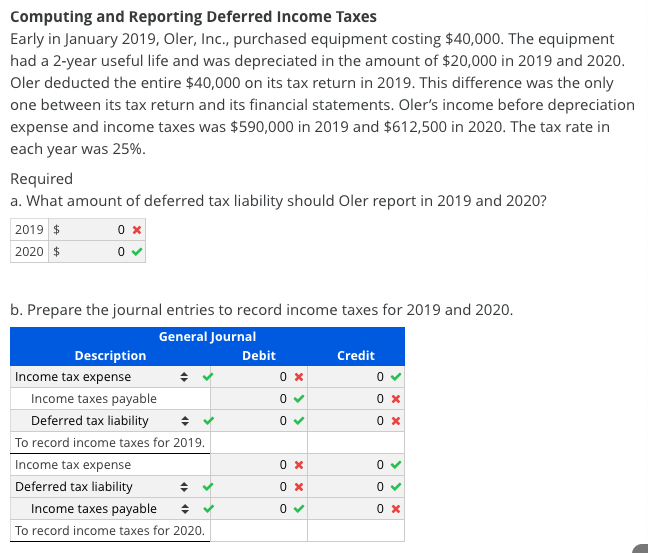Click the 'To record income taxes for 2019.' text

click(x=110, y=443)
